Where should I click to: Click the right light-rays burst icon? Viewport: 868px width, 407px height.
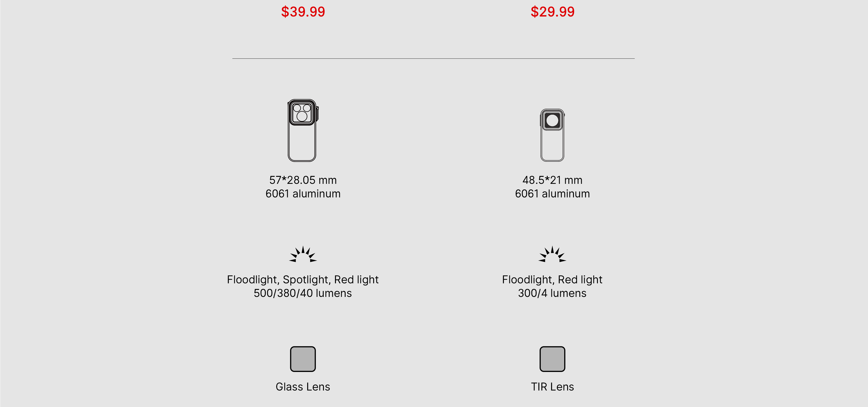552,254
